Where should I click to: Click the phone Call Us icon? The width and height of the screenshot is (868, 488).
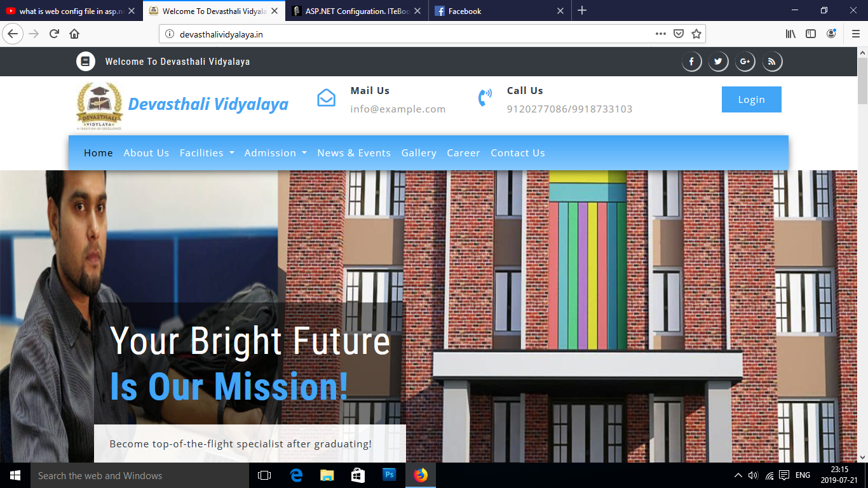[x=485, y=98]
